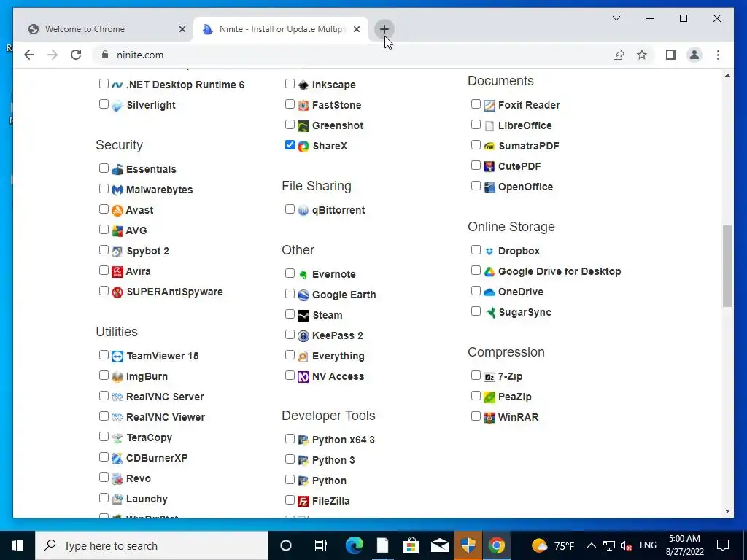747x560 pixels.
Task: Click the Windows taskbar search box
Action: coord(152,545)
